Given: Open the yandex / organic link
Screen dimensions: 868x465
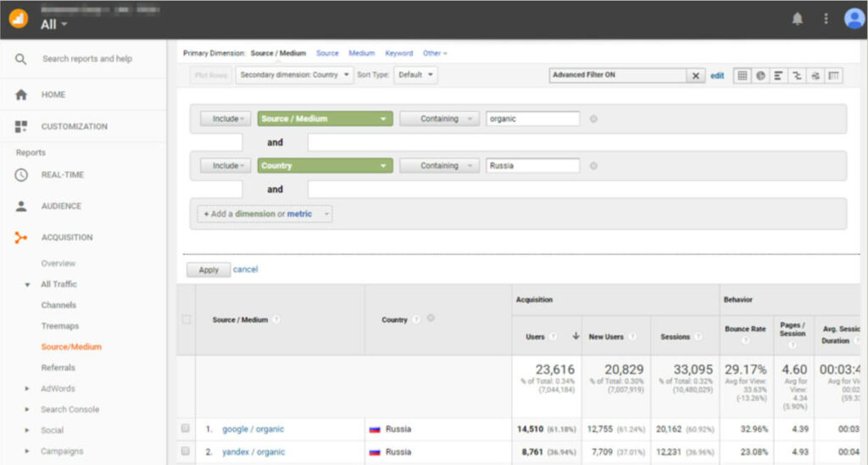Looking at the screenshot, I should pos(253,451).
